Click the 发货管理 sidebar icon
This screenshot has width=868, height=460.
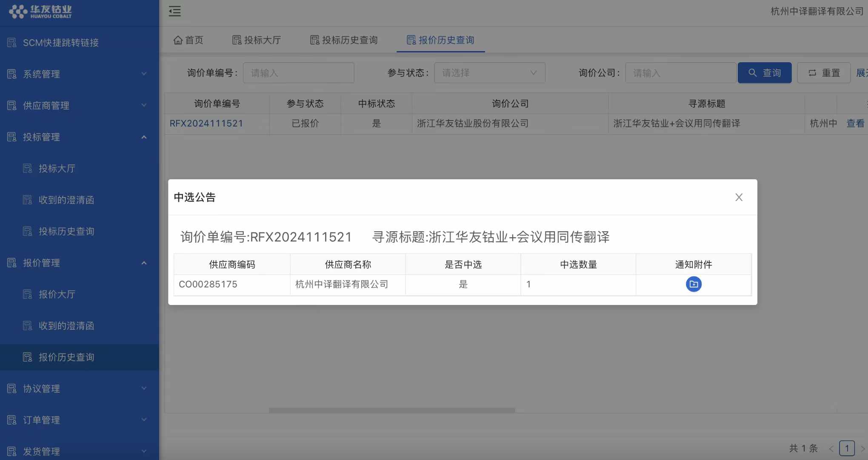[12, 451]
